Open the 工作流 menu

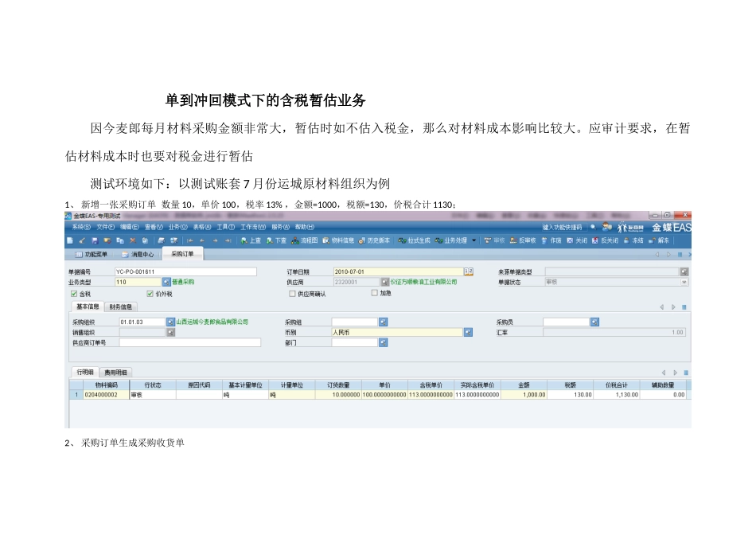pos(251,227)
